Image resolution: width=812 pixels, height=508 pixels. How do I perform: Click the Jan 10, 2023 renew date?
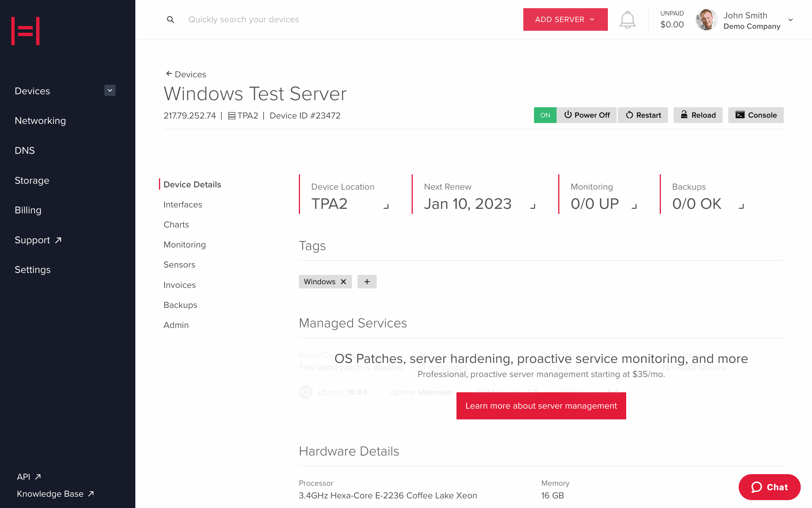point(468,203)
